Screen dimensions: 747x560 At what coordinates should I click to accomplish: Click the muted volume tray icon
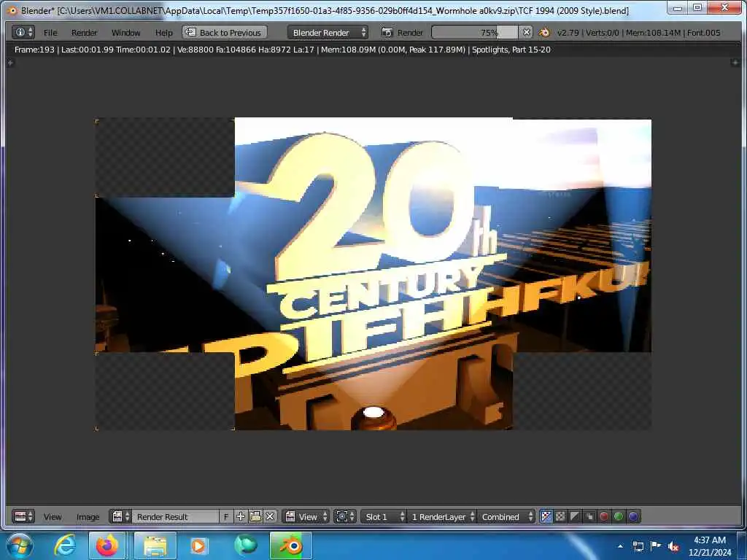click(x=673, y=547)
